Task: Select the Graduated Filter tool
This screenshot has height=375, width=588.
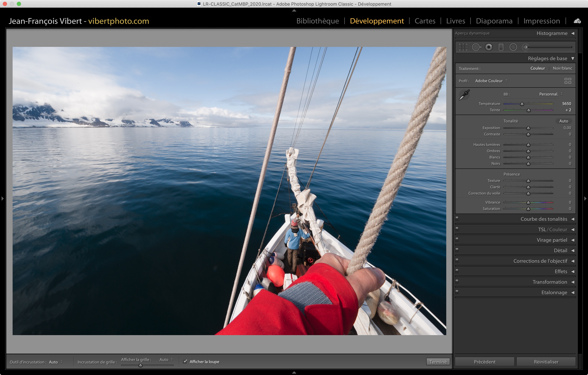Action: [x=501, y=47]
